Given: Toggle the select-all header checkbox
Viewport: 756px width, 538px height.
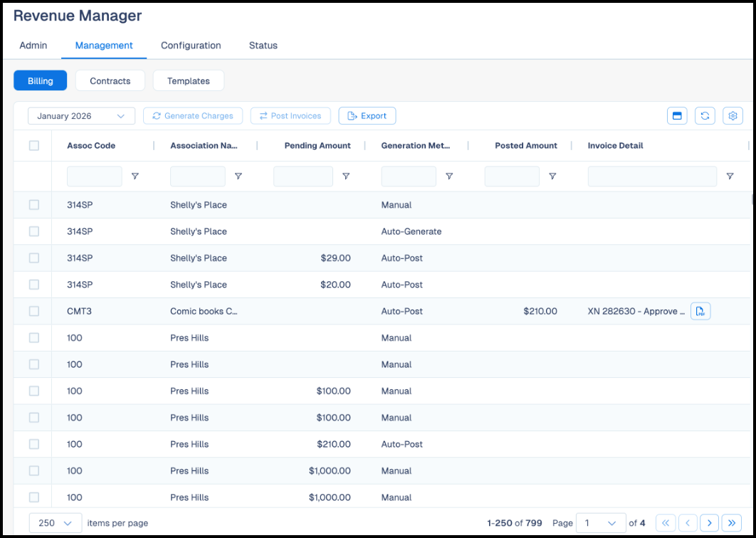Looking at the screenshot, I should 34,146.
